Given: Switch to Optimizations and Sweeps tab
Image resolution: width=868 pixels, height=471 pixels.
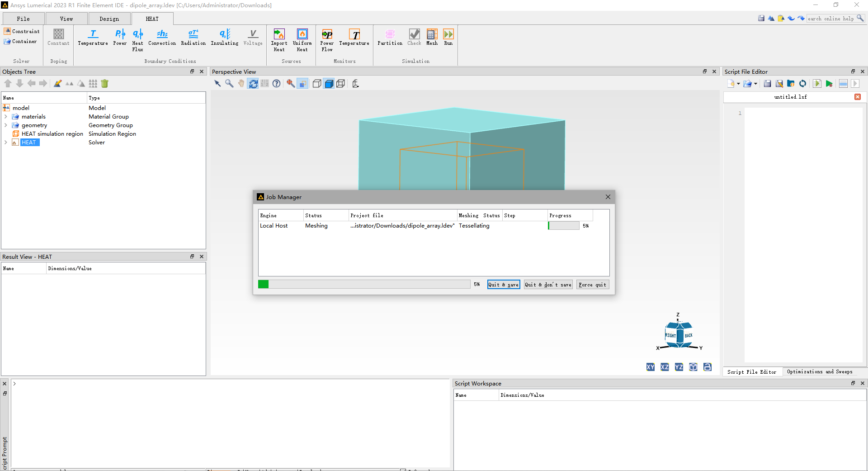Looking at the screenshot, I should [820, 371].
